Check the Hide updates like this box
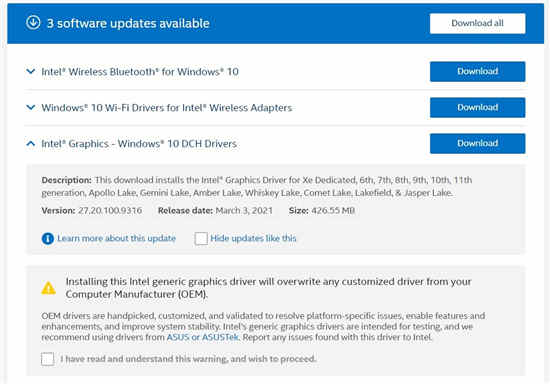Screen dimensions: 550x384 201,238
